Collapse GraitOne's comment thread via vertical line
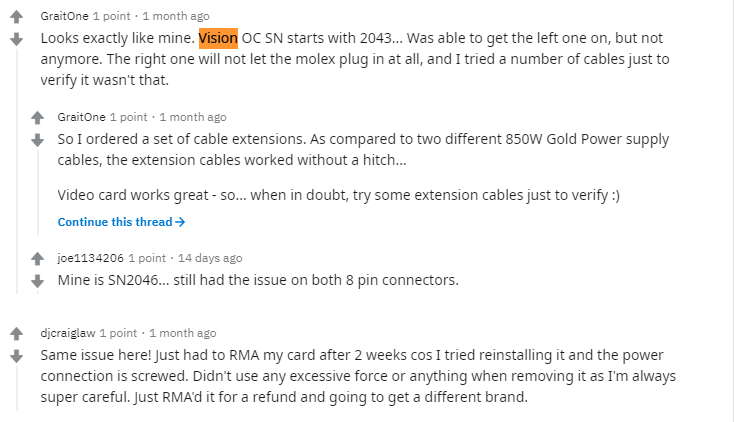 [17, 171]
